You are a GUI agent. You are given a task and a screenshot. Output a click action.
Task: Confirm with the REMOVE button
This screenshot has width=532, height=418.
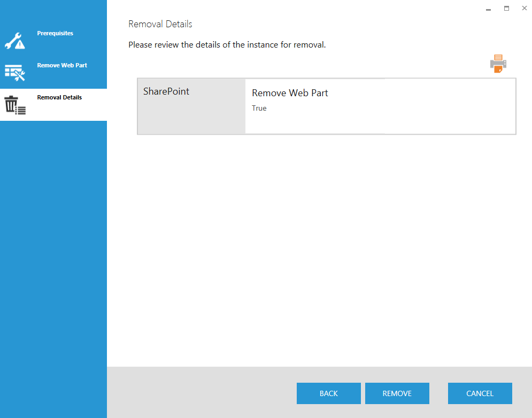pos(397,393)
